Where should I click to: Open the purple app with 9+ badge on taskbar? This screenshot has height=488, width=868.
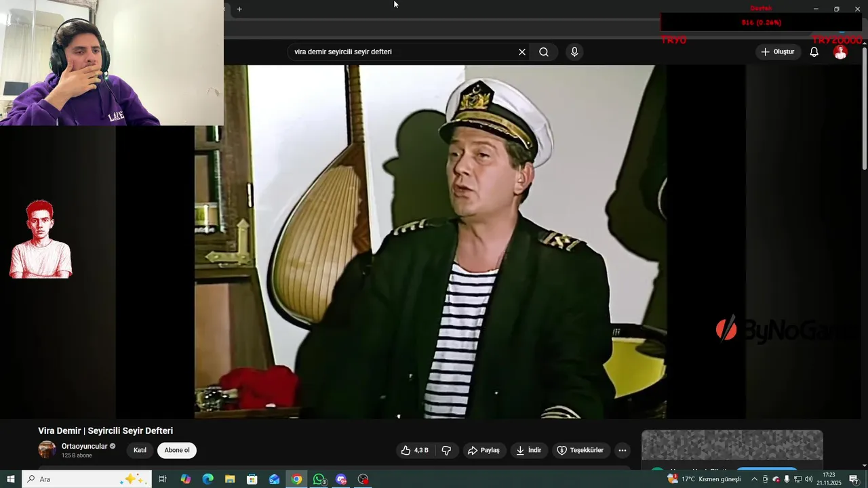tap(341, 479)
